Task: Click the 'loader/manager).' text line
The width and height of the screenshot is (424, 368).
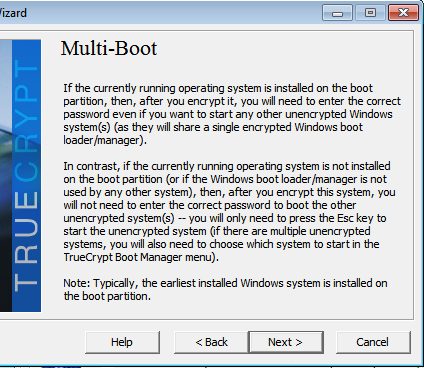Action: 105,140
